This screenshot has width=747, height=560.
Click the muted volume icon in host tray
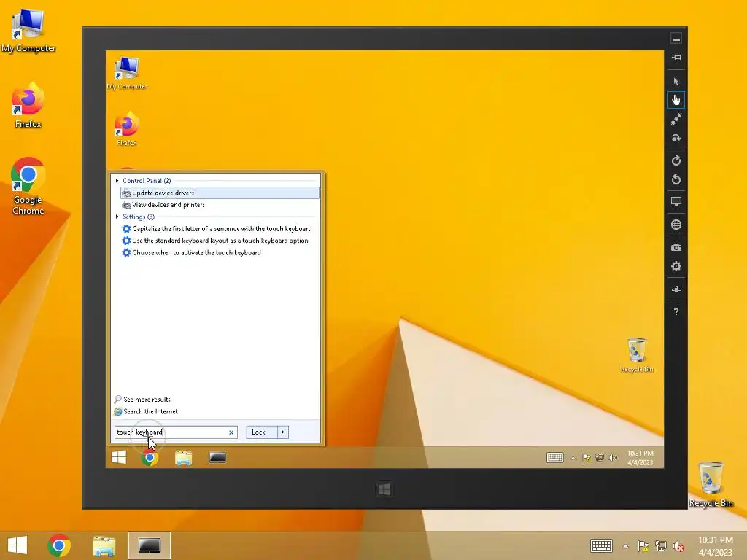tap(678, 546)
